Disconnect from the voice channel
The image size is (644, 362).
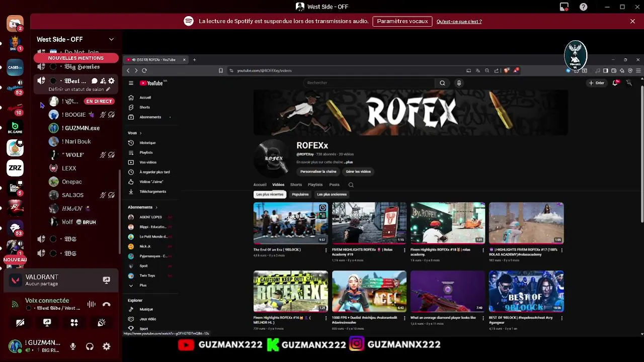pyautogui.click(x=106, y=304)
